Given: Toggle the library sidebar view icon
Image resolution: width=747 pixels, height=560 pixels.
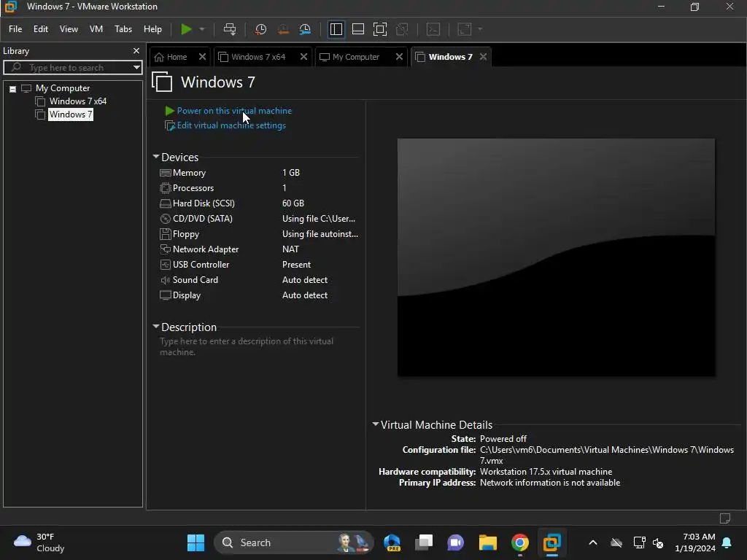Looking at the screenshot, I should 336,29.
